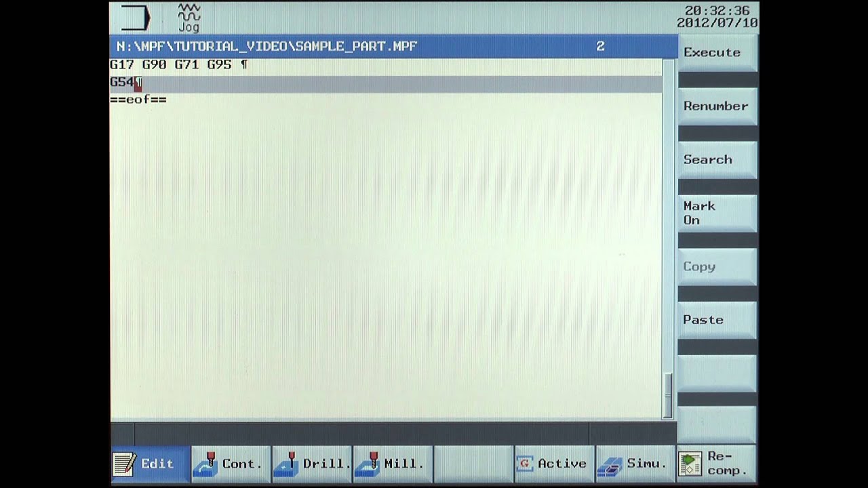The width and height of the screenshot is (868, 488).
Task: Open the Mill. cycles softkey
Action: pos(393,464)
